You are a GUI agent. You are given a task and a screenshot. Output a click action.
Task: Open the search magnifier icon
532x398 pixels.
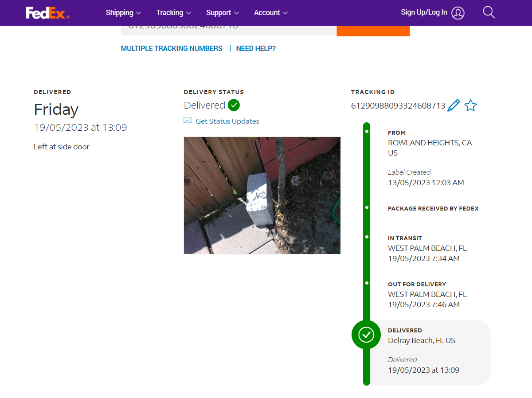[x=489, y=12]
